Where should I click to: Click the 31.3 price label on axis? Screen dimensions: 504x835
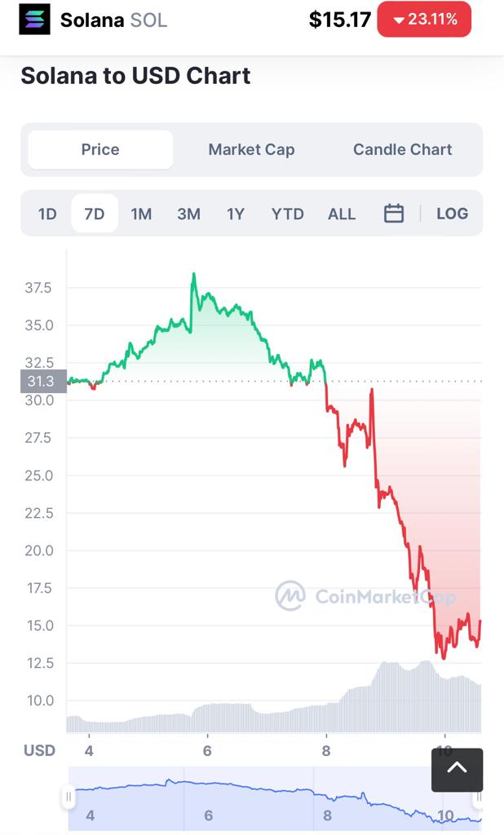pos(42,381)
